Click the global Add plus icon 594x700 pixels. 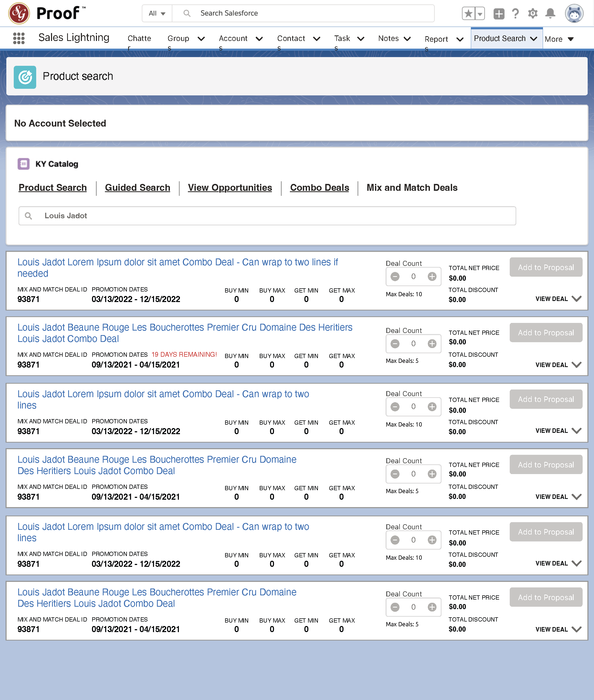tap(499, 13)
